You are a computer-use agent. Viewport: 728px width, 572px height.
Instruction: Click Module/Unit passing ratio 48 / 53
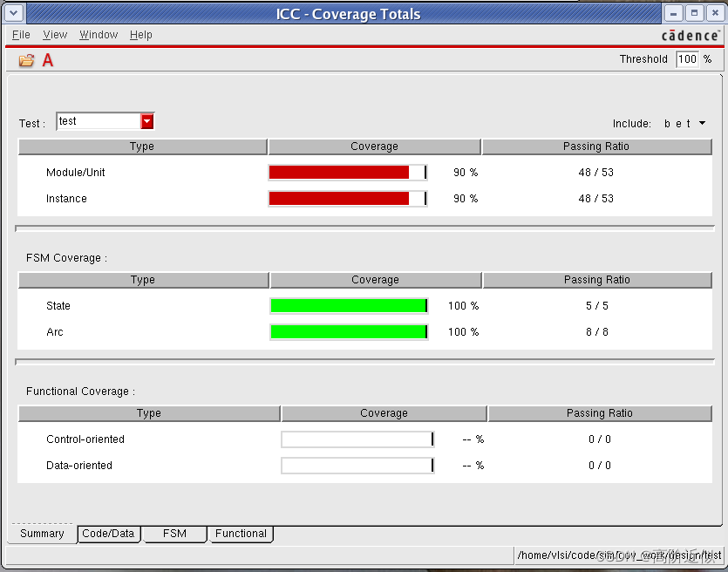coord(596,173)
